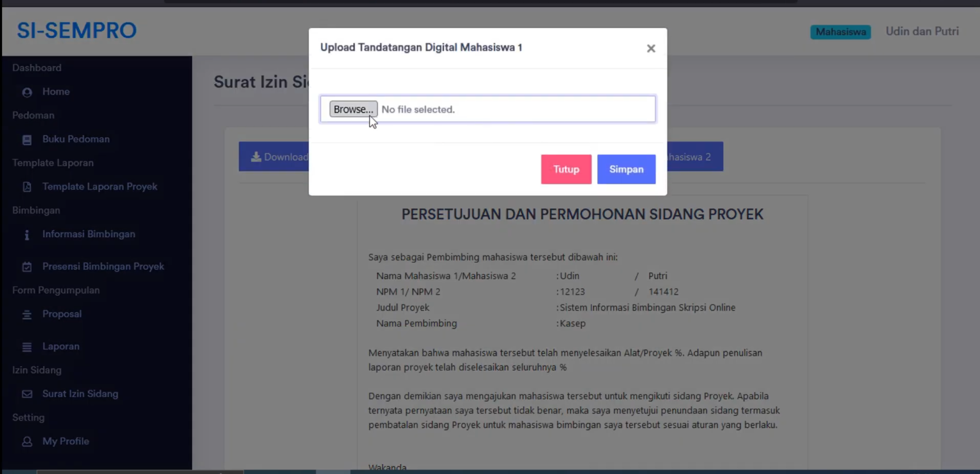Click the SI-SEMPRO logo
980x474 pixels.
point(77,31)
